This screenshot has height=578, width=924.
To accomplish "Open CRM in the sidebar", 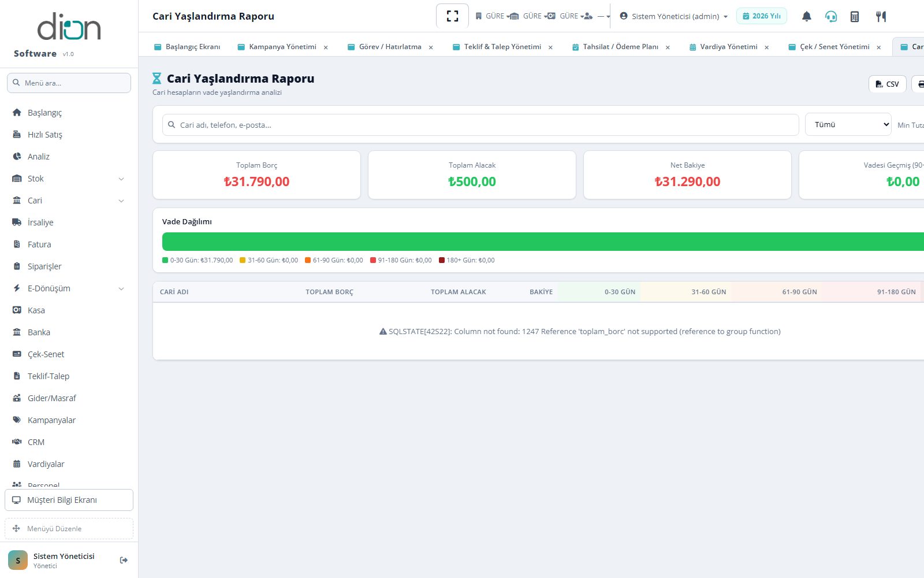I will click(x=69, y=442).
